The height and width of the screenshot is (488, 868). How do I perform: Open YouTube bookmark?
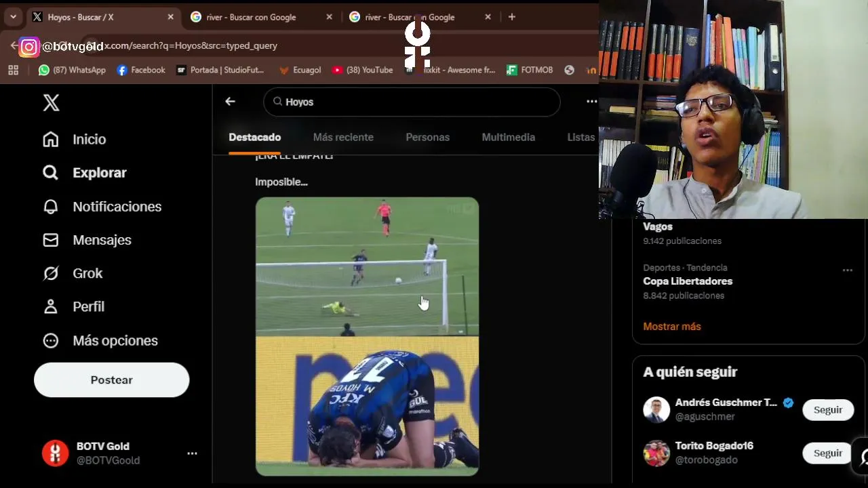point(363,70)
